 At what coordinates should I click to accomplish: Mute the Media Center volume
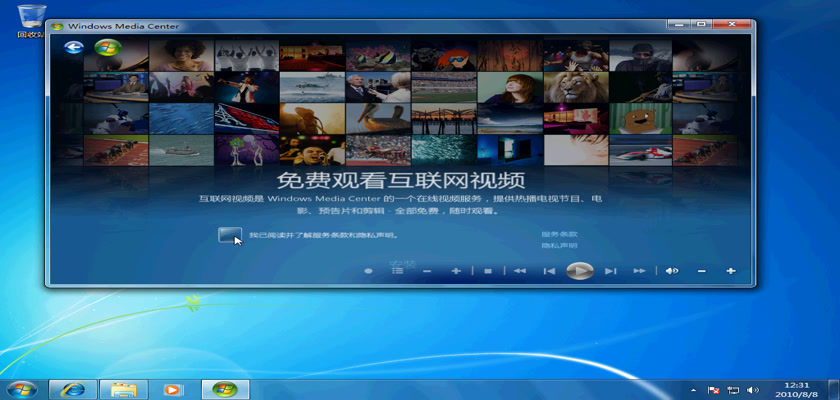pos(672,271)
